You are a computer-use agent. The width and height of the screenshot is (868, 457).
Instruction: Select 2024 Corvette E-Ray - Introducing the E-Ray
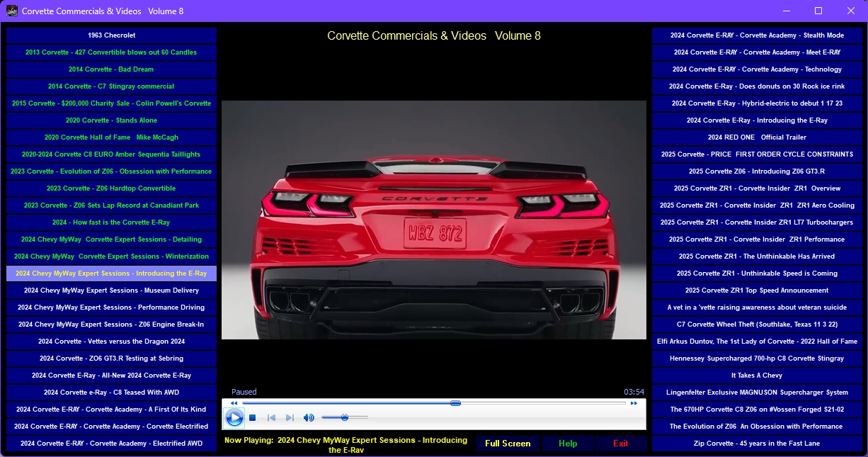coord(757,120)
